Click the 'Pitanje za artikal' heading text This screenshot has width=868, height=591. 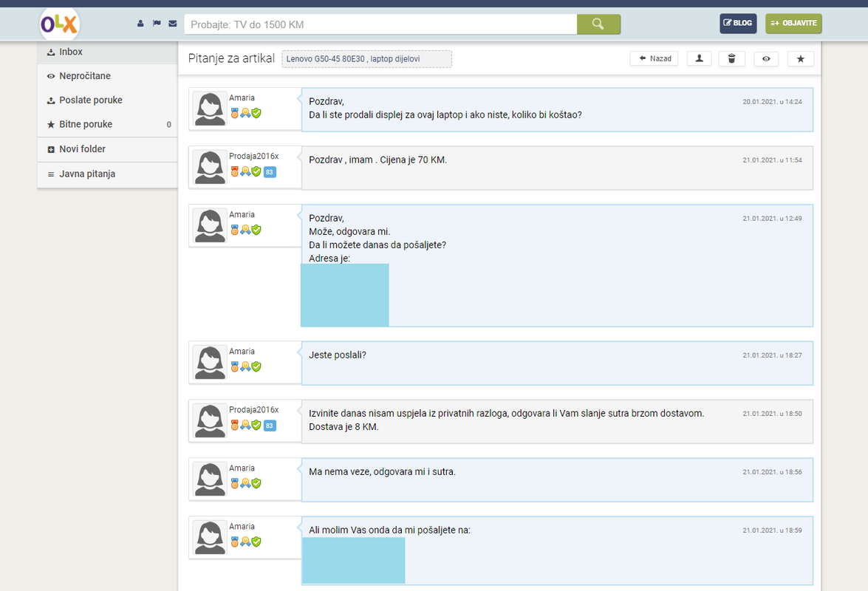coord(231,58)
